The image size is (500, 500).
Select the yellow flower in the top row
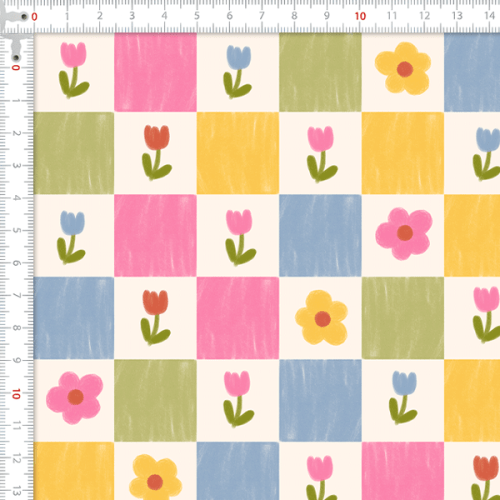pos(403,68)
